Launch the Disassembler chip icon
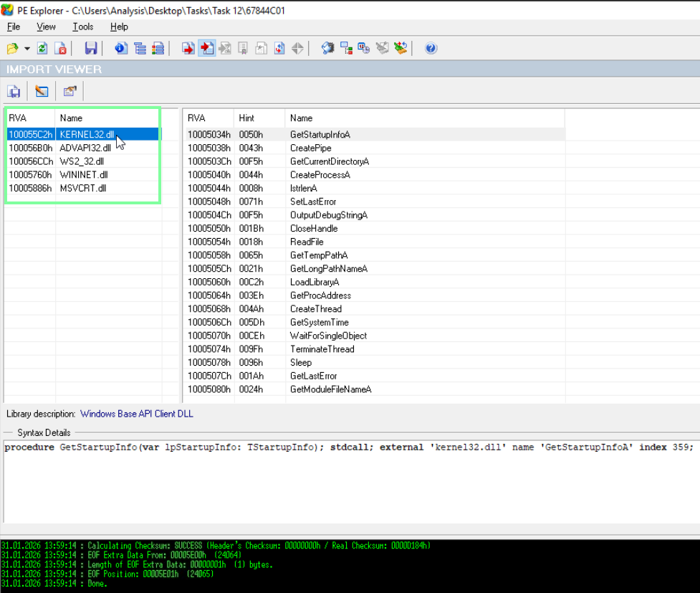Screen dimensions: 700x593 point(327,48)
